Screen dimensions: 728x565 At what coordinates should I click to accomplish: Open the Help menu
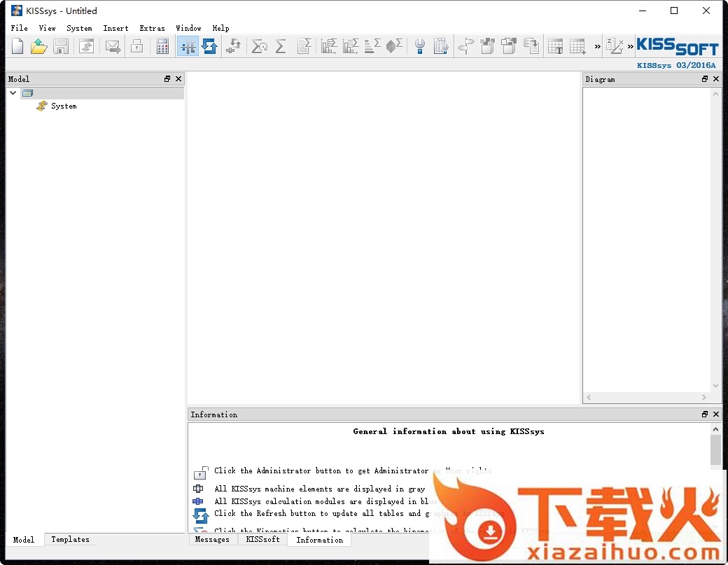click(220, 28)
